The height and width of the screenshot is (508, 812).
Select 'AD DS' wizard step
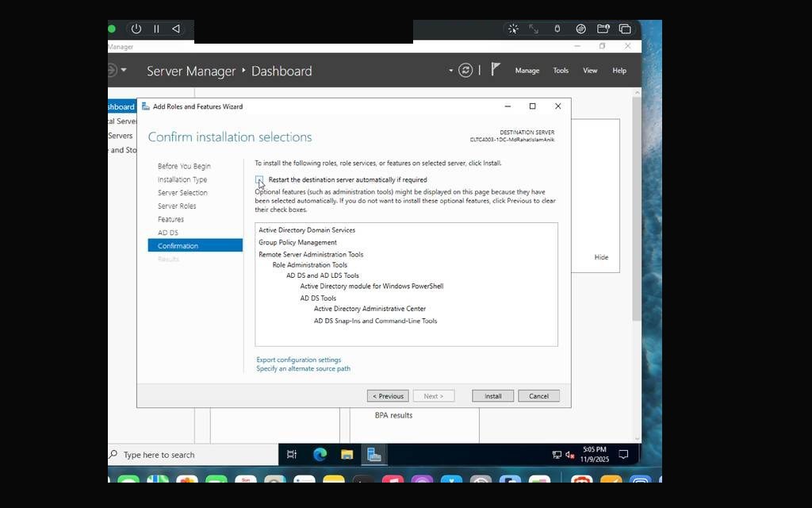click(x=168, y=233)
